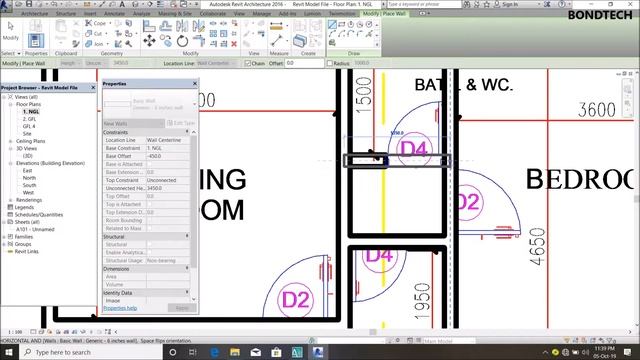
Task: Activate the Move tool
Action: coord(149,41)
